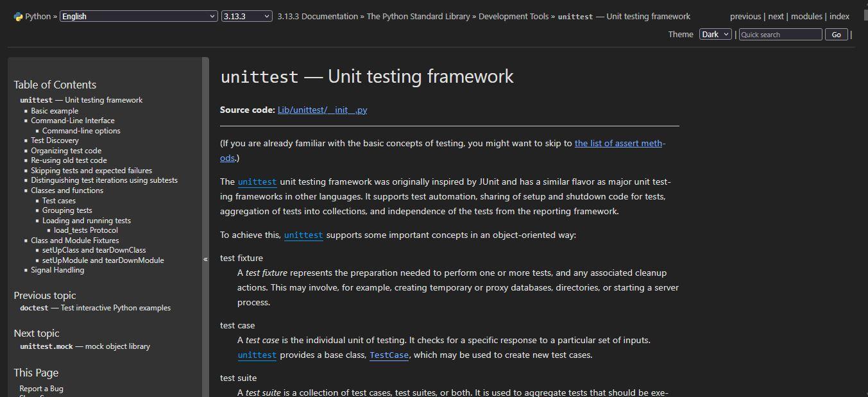Open the modules index link in header

coord(806,17)
